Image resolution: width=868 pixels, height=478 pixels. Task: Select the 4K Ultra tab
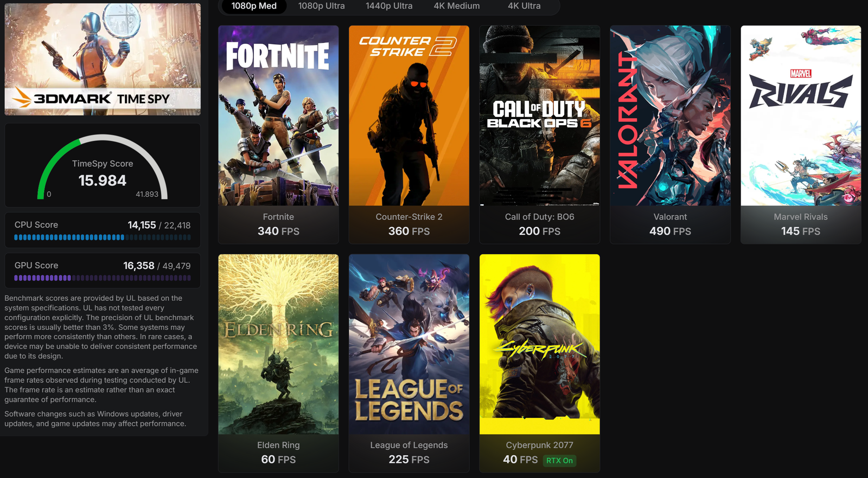pyautogui.click(x=524, y=6)
